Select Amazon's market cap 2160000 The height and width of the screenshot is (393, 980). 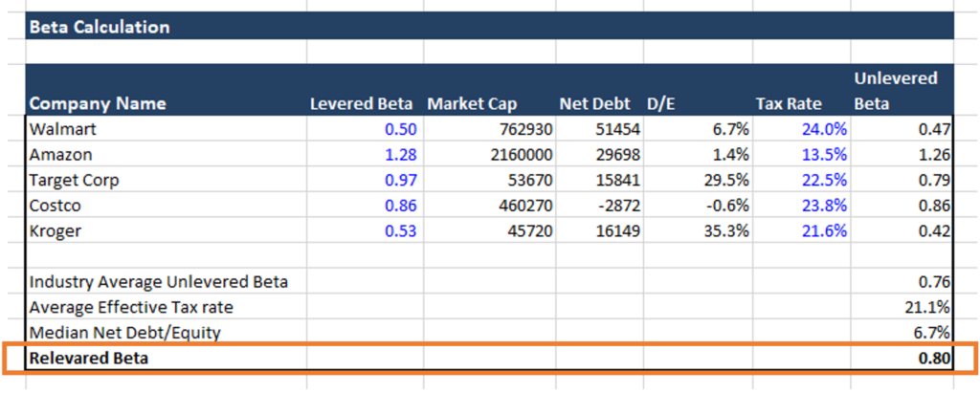point(489,155)
